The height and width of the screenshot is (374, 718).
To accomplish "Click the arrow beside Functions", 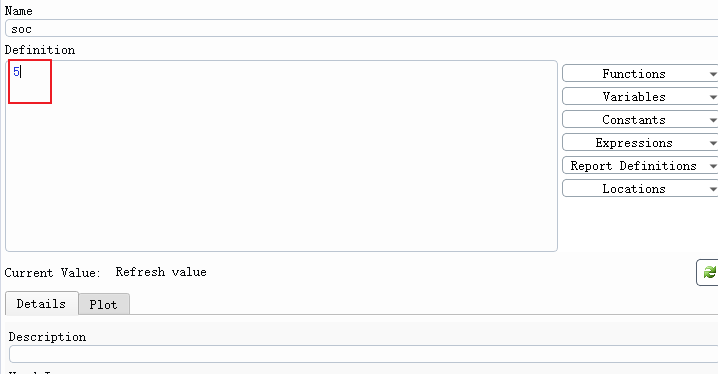I will point(713,74).
